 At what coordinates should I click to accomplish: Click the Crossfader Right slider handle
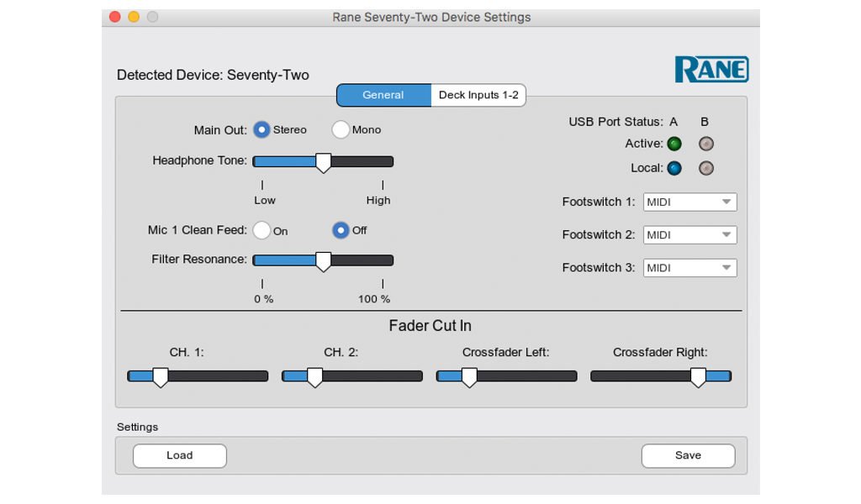click(698, 377)
